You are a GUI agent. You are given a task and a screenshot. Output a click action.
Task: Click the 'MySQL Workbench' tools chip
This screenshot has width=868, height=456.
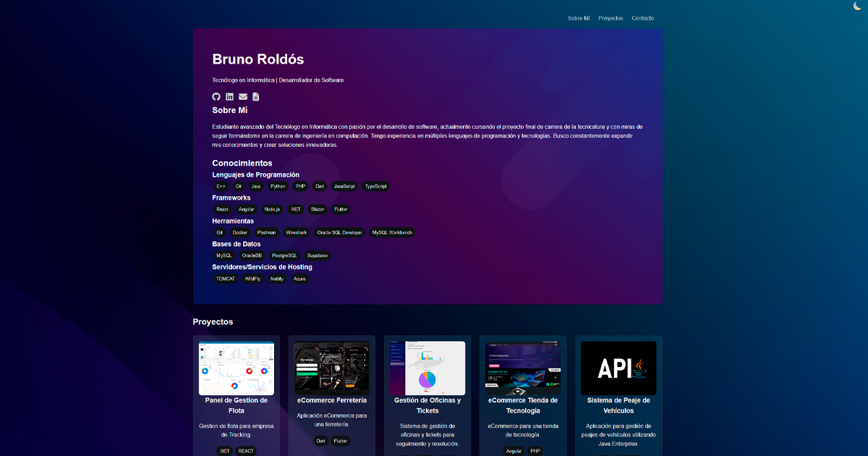392,232
